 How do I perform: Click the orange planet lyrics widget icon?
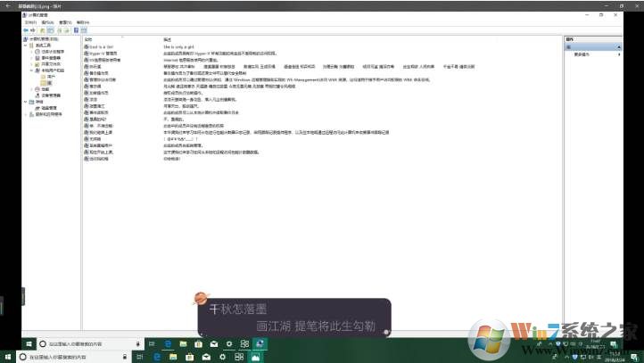point(201,299)
